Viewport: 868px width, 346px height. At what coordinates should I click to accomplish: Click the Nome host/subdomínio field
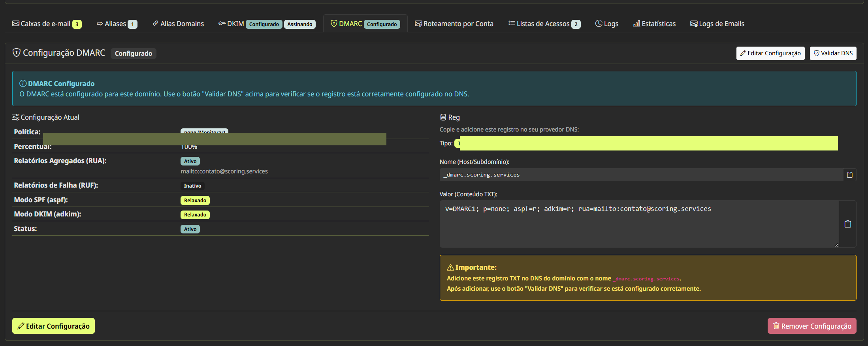641,175
